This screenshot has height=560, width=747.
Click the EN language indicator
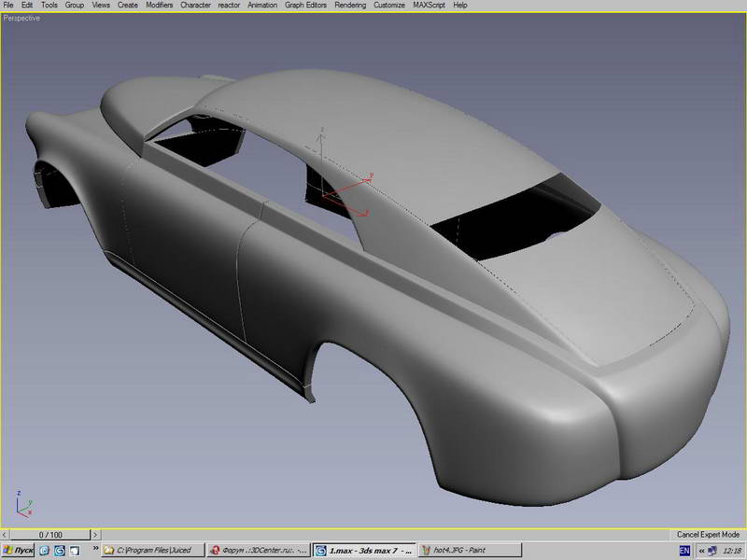(x=684, y=551)
